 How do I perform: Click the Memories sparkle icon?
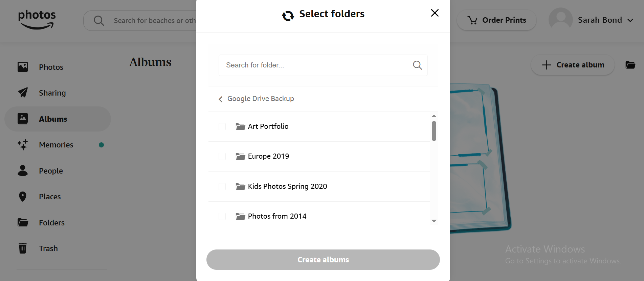click(x=23, y=145)
